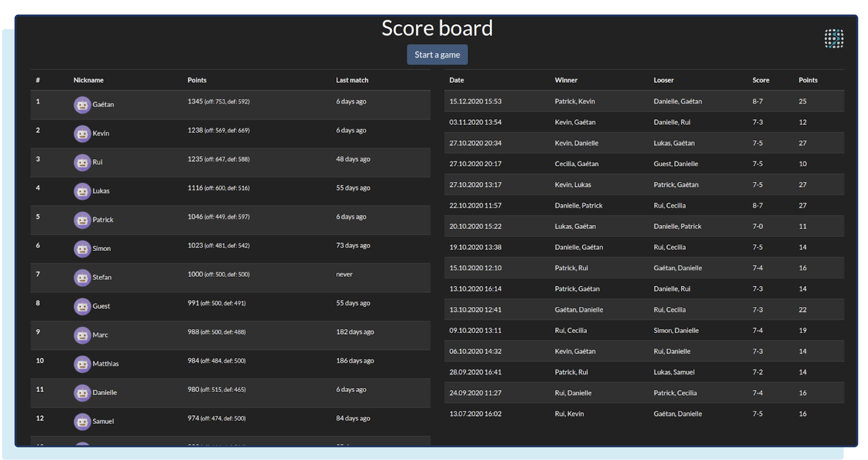Click the nickname Stefan in ranking
The height and width of the screenshot is (460, 868).
pyautogui.click(x=102, y=277)
